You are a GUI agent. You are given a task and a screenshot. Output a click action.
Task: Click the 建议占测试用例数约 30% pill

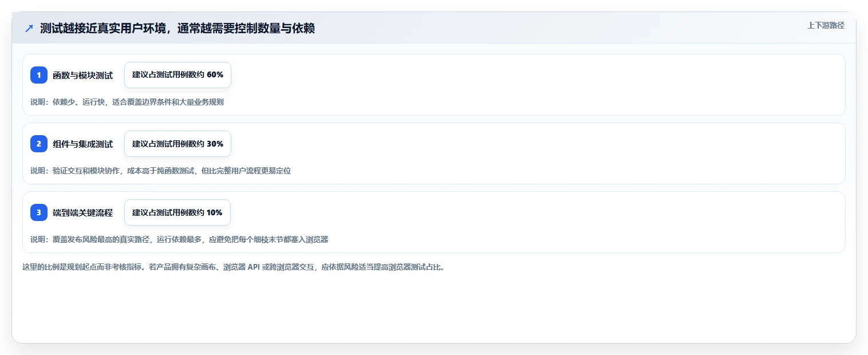tap(177, 144)
